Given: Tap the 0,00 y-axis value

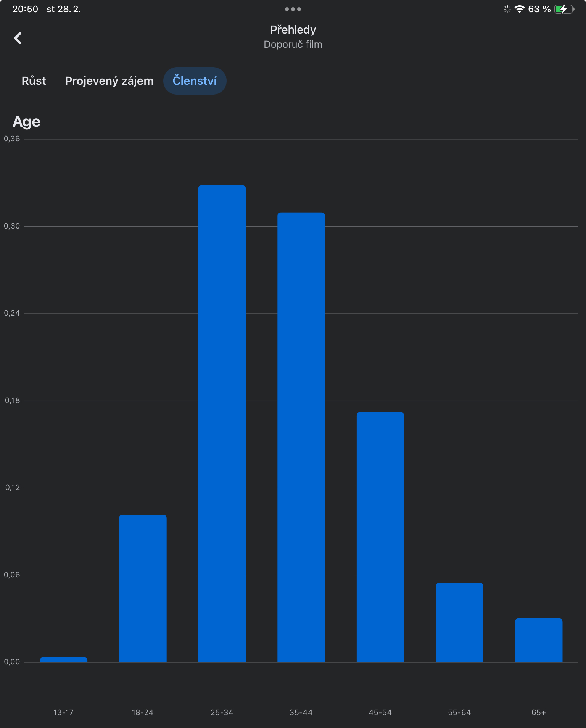Looking at the screenshot, I should 12,662.
